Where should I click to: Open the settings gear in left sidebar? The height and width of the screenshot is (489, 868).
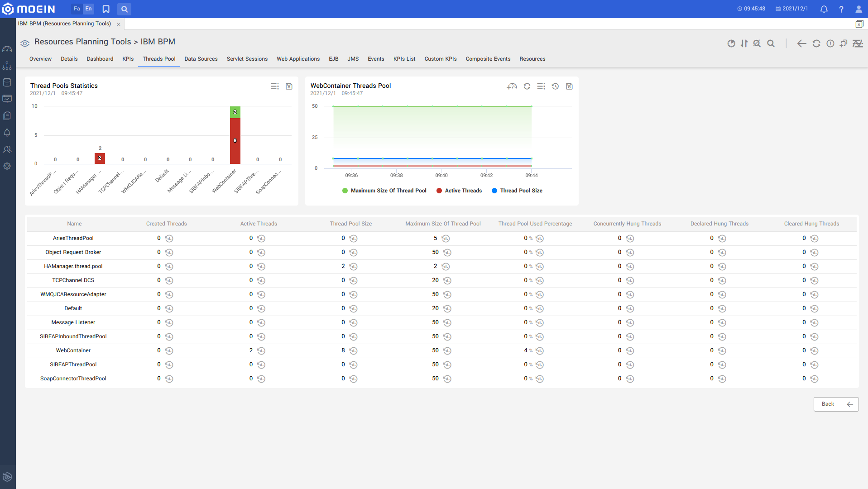(7, 166)
